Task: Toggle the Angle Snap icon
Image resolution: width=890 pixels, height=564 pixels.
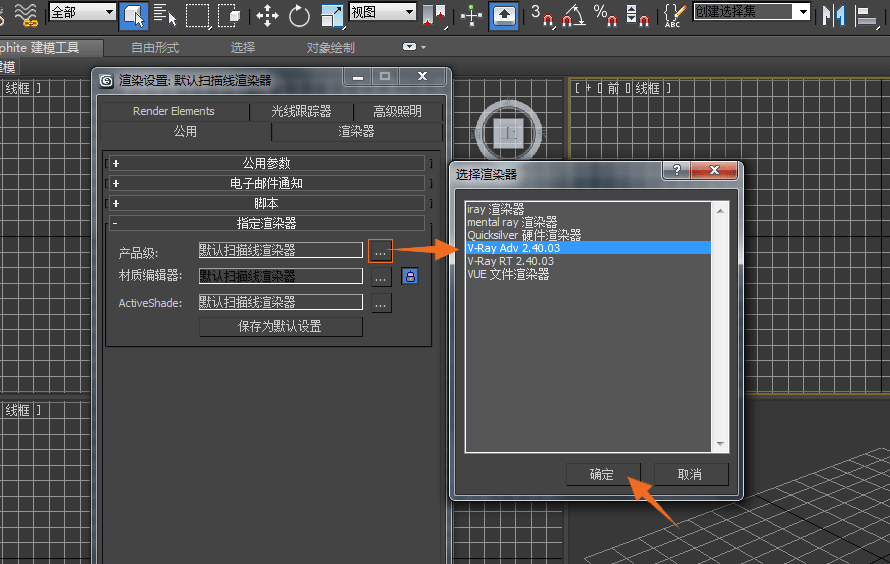Action: [x=574, y=14]
